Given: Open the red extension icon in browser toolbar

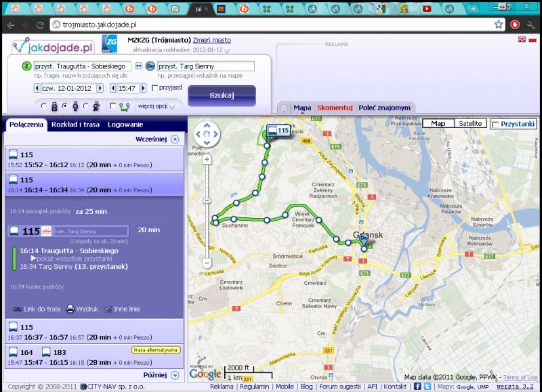Looking at the screenshot, I should 515,24.
